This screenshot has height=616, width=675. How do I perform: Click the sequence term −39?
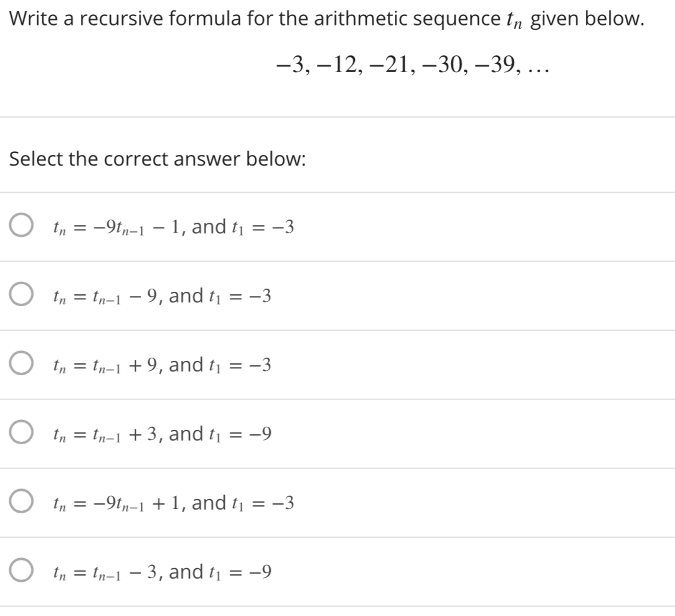[x=494, y=65]
